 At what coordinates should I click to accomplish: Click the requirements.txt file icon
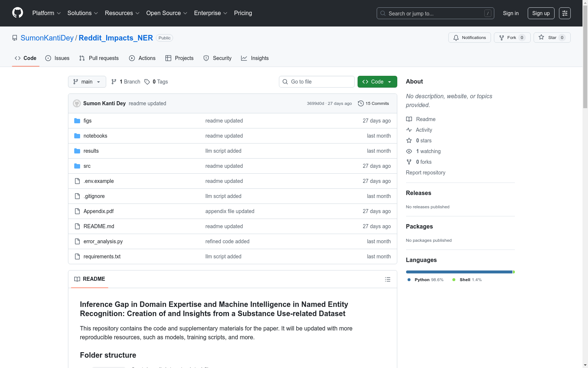[x=77, y=256]
